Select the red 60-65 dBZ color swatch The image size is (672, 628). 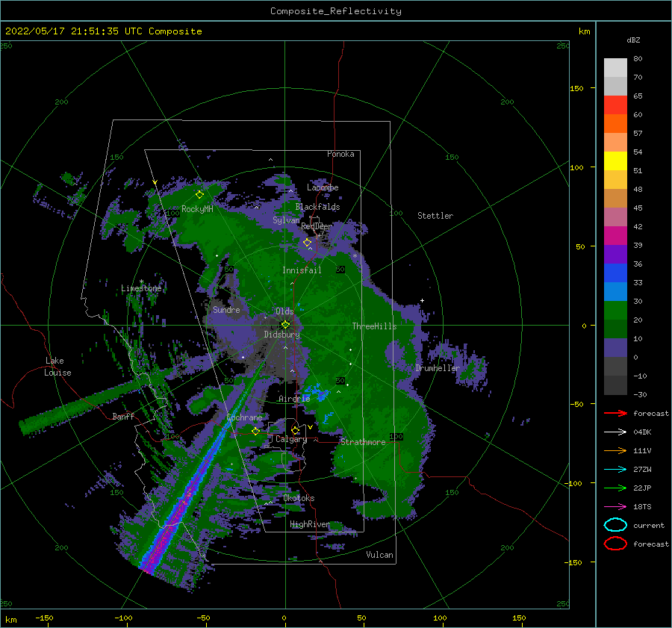point(615,105)
